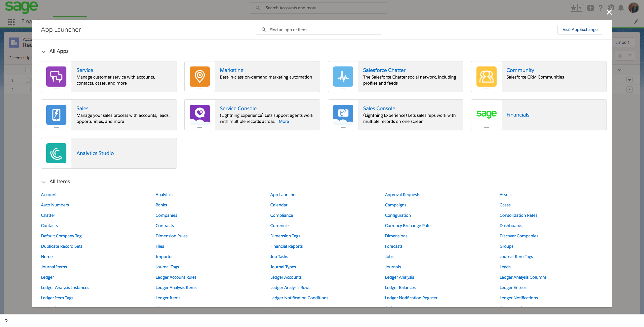The image size is (644, 327).
Task: Collapse the All Apps section
Action: coord(44,52)
